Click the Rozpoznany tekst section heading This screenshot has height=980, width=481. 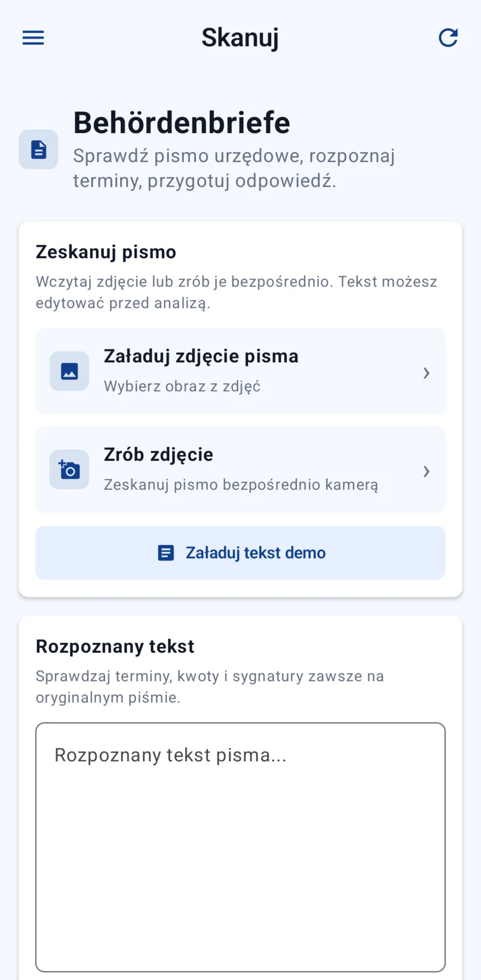coord(115,647)
